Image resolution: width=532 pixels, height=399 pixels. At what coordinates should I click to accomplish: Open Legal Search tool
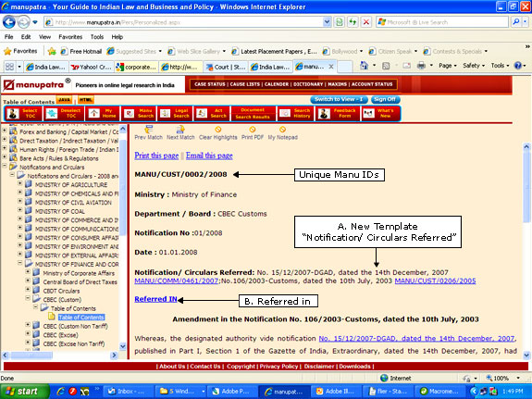point(175,114)
